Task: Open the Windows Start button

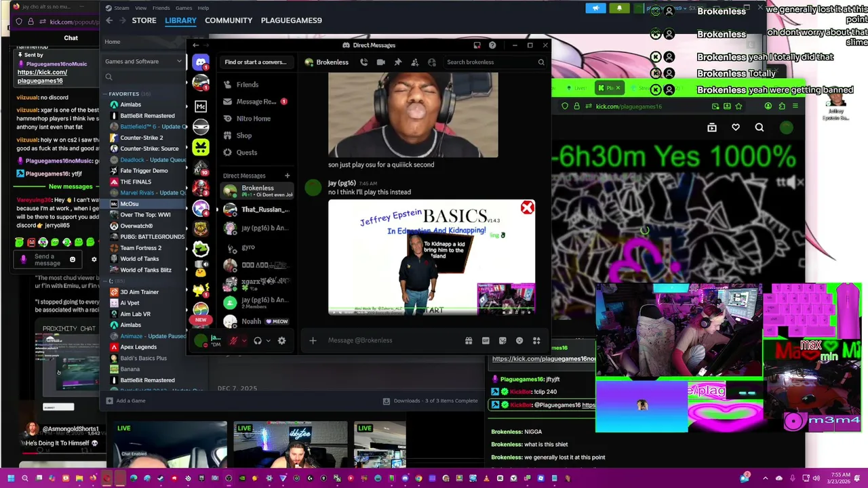Action: pos(11,479)
